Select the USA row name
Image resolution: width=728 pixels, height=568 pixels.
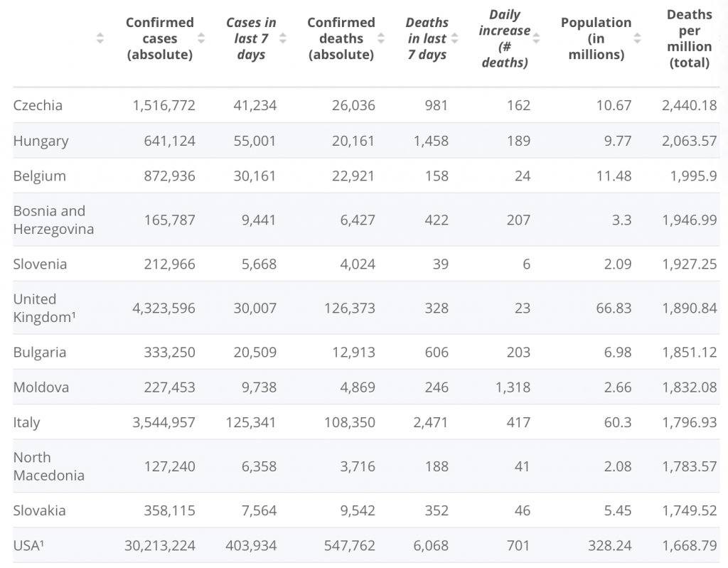(28, 546)
